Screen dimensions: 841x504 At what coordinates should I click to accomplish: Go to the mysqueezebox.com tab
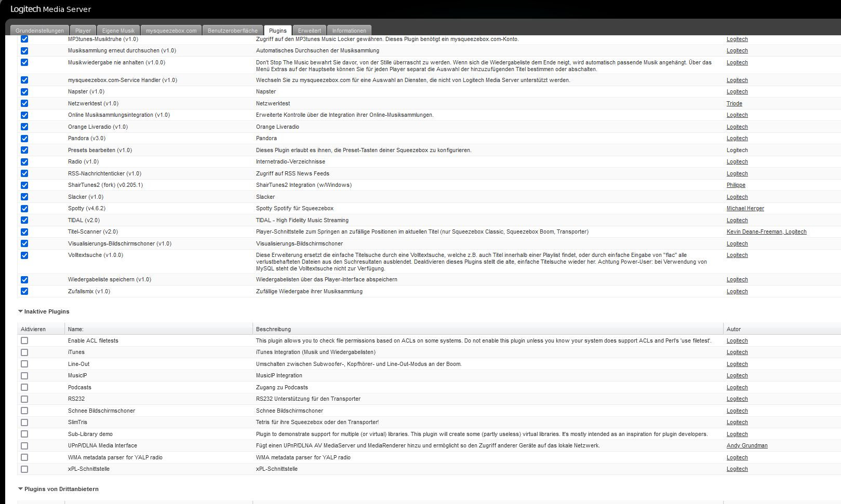(x=171, y=31)
